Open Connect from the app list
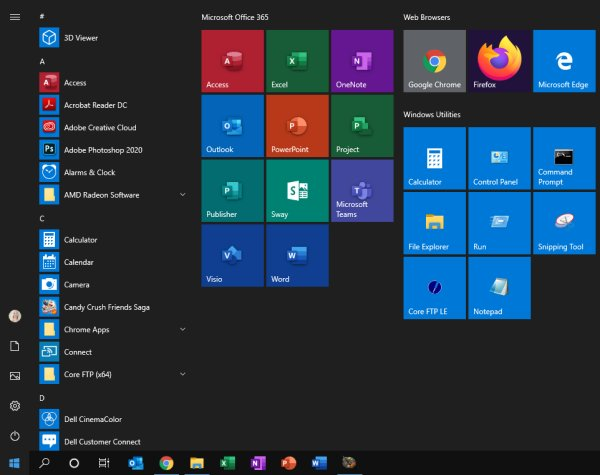The width and height of the screenshot is (600, 475). 115,352
